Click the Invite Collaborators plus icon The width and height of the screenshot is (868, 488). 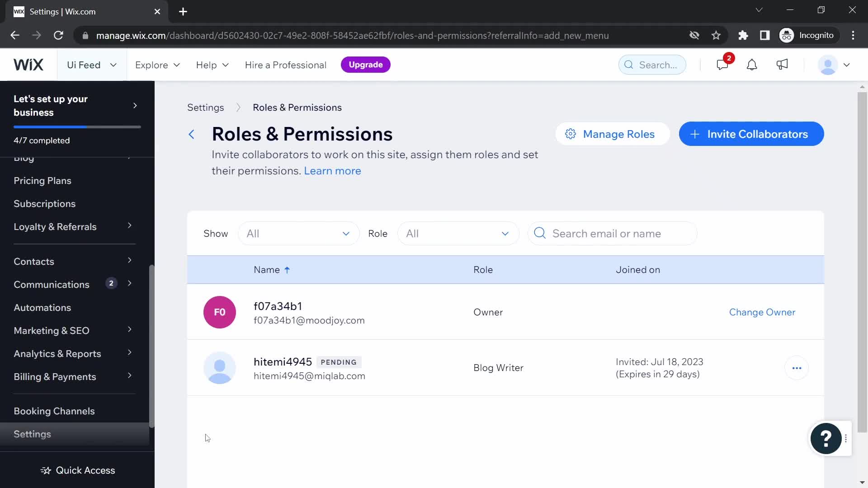tap(696, 134)
